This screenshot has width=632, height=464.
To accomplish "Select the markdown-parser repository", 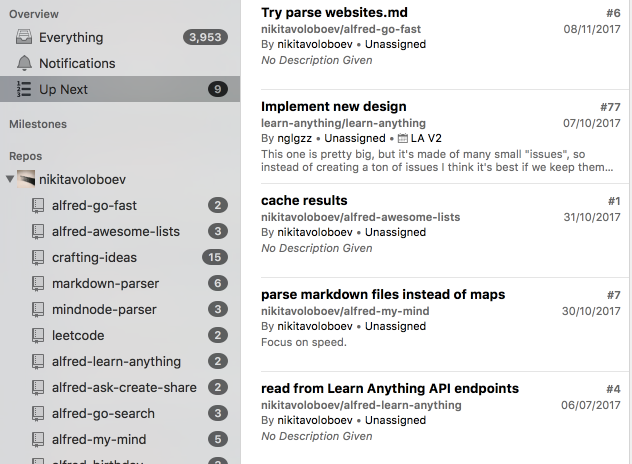I will coord(120,283).
